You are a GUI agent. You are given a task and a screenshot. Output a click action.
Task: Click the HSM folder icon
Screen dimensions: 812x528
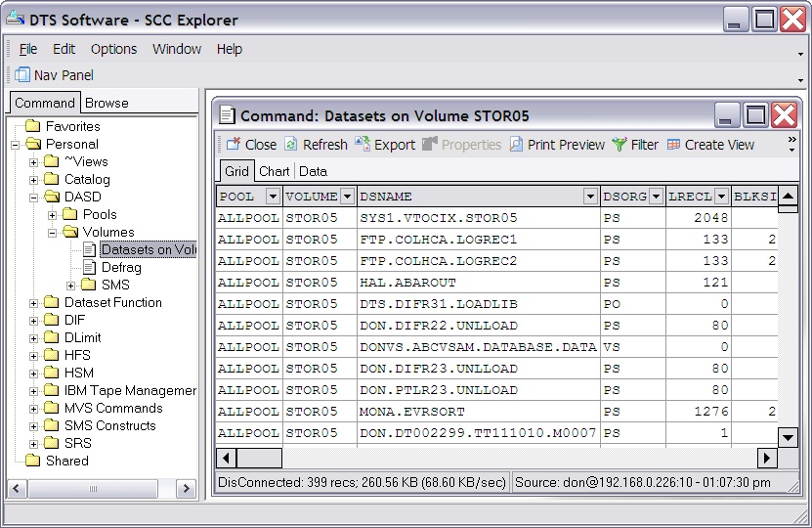[x=51, y=373]
